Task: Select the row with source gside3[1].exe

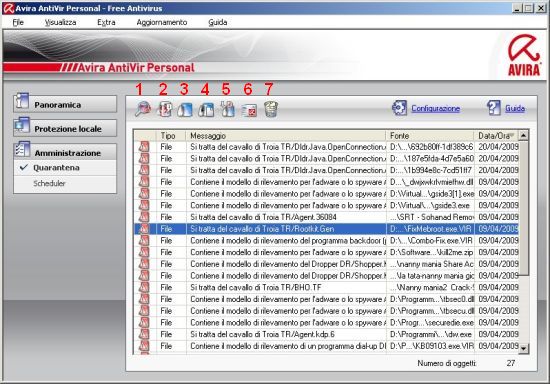Action: [x=326, y=194]
